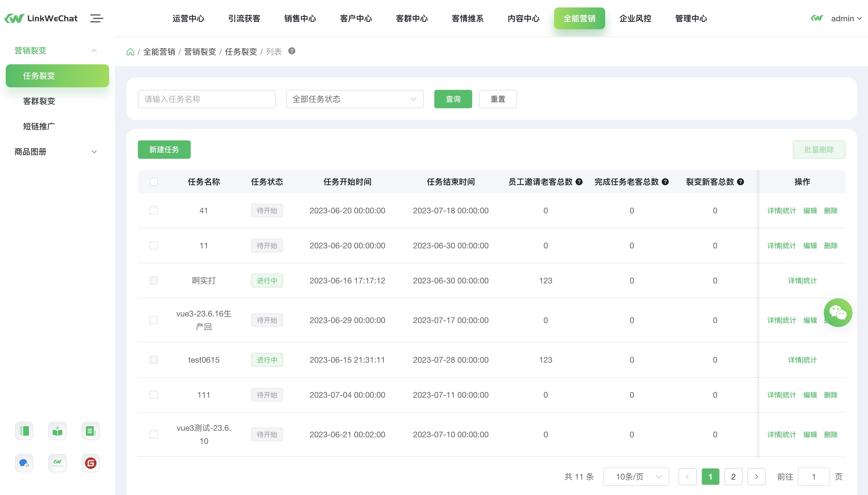Check the row for test0615
The image size is (868, 495).
click(x=154, y=360)
